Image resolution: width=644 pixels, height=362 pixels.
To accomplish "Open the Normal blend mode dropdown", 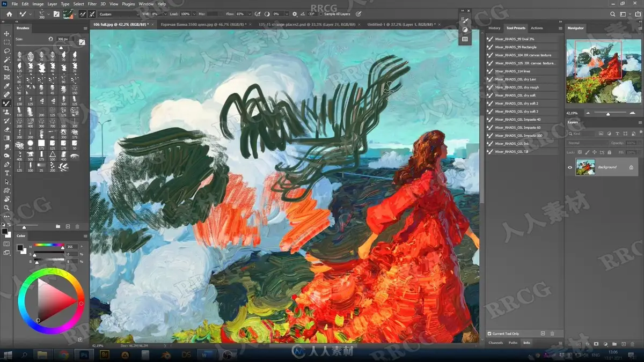I will click(587, 143).
